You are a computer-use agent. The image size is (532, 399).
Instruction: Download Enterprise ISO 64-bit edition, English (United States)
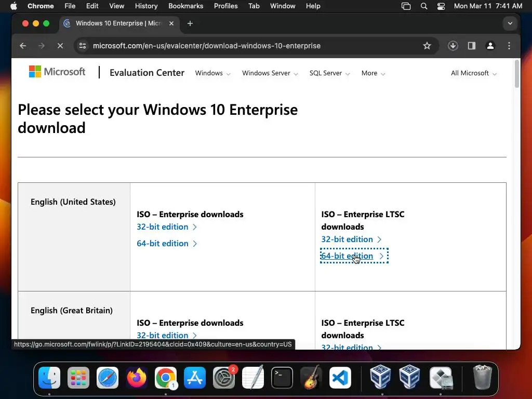pos(163,243)
